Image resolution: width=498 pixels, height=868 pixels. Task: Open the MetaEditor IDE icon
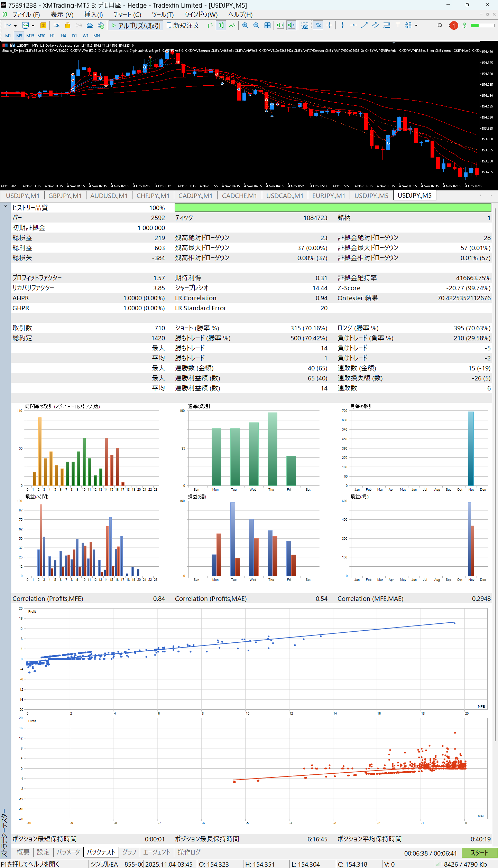56,26
